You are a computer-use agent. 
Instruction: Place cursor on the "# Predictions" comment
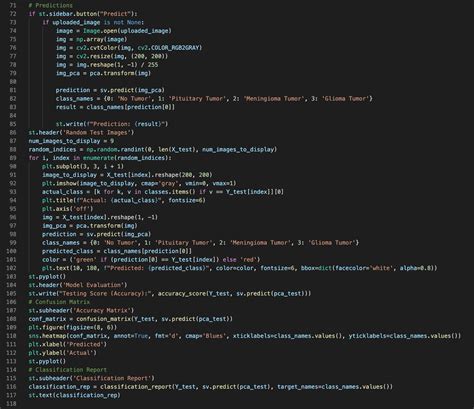coord(50,5)
